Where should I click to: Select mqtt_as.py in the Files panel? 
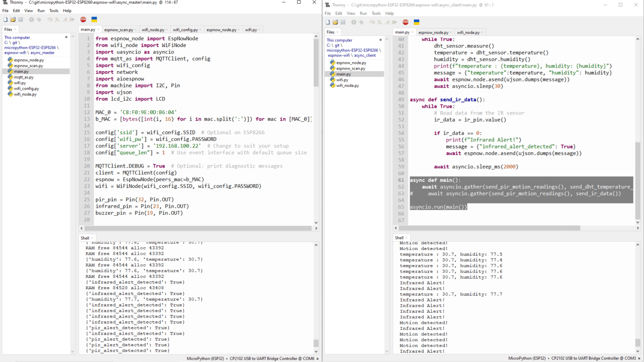tap(24, 77)
